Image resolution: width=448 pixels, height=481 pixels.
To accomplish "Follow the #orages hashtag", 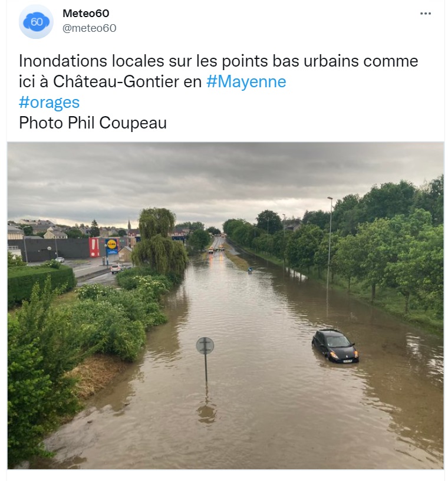I will [49, 102].
